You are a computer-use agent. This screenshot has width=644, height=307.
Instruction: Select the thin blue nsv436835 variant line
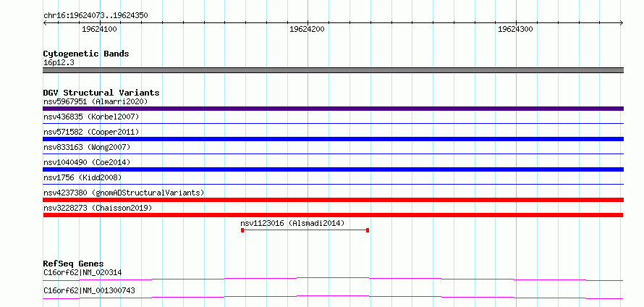(x=333, y=123)
